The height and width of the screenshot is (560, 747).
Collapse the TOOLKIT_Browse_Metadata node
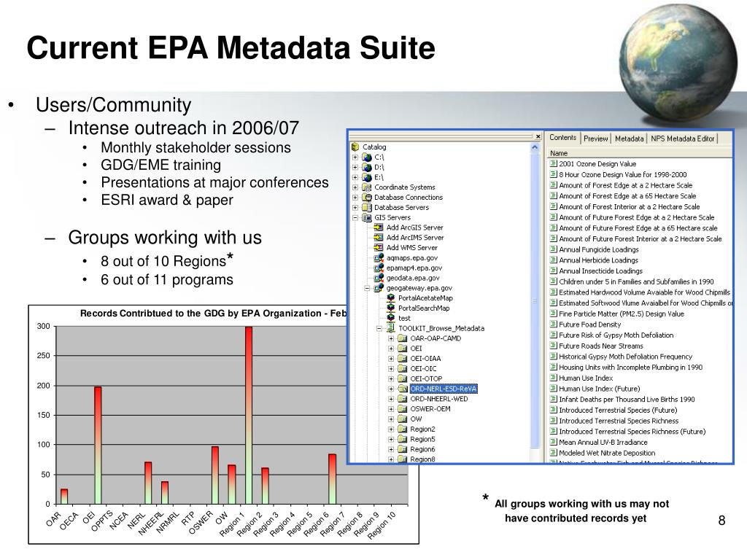click(379, 329)
